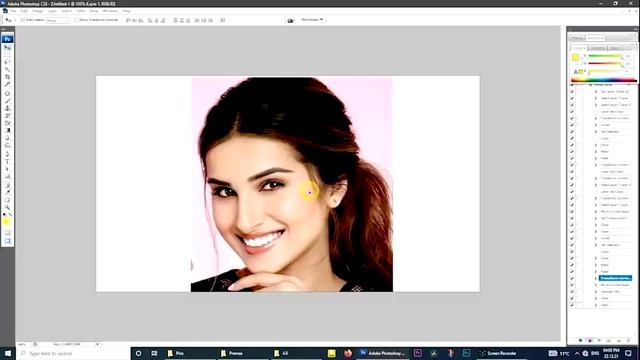Viewport: 640px width, 360px height.
Task: Click the taskbar search box
Action: click(73, 353)
